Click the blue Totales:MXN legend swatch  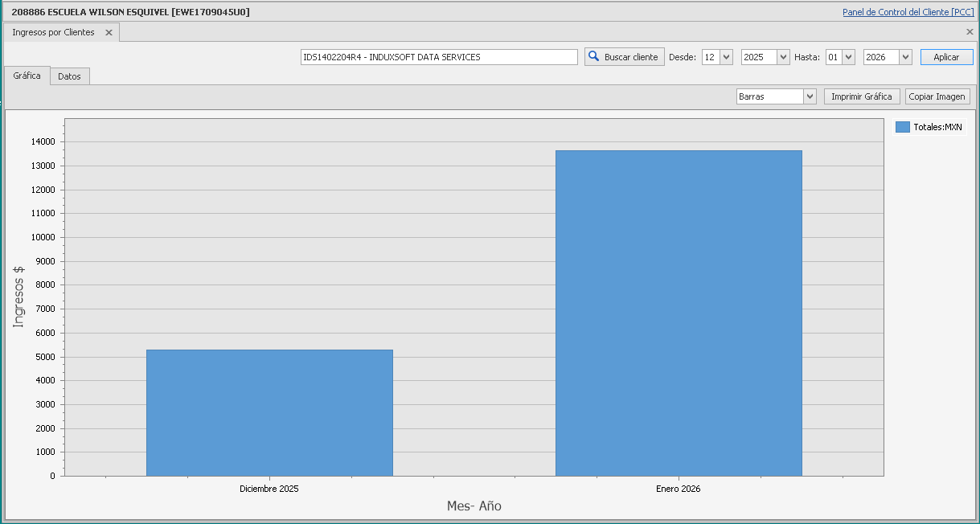tap(902, 127)
